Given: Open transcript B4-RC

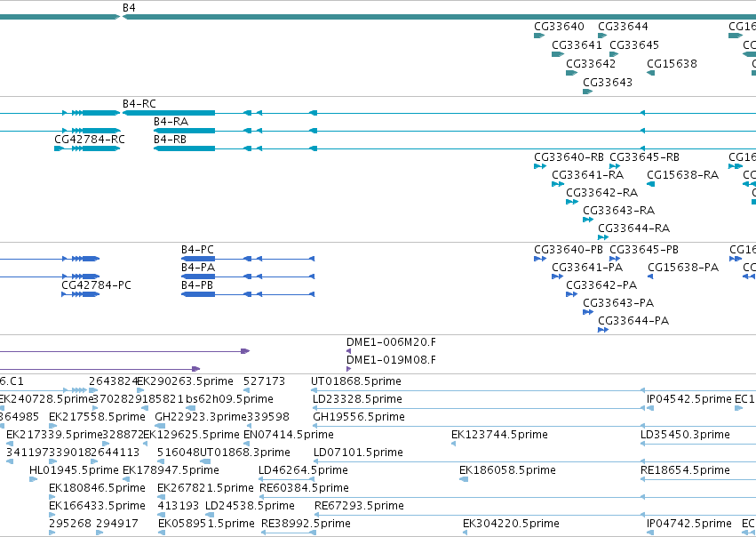Looking at the screenshot, I should click(x=139, y=104).
